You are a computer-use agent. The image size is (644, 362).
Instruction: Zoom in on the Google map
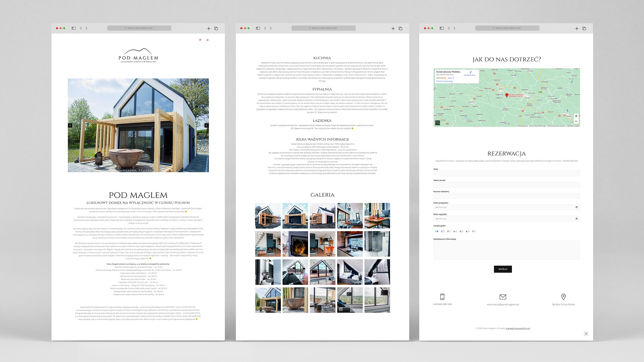(x=576, y=116)
